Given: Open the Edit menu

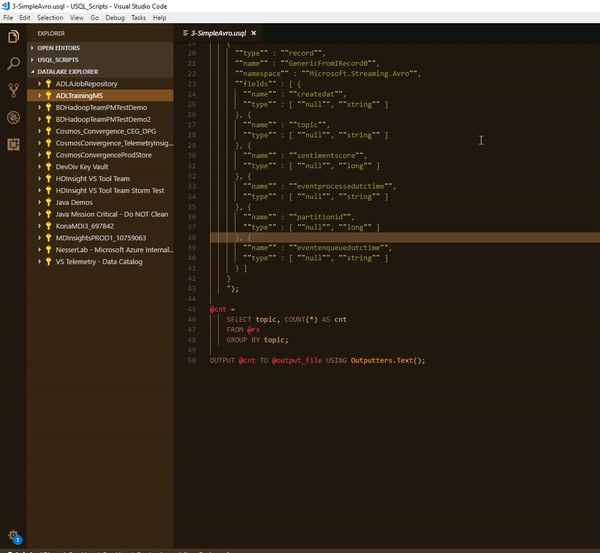Looking at the screenshot, I should [x=25, y=18].
